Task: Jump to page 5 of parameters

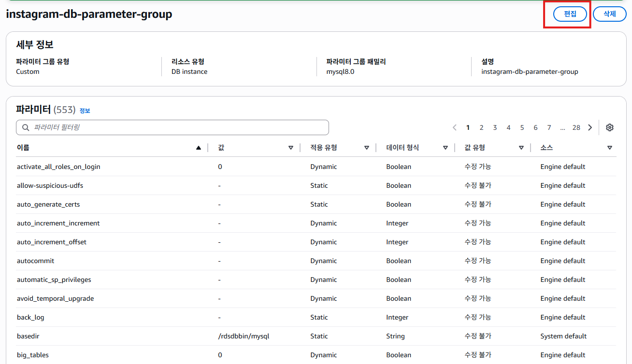Action: click(522, 127)
